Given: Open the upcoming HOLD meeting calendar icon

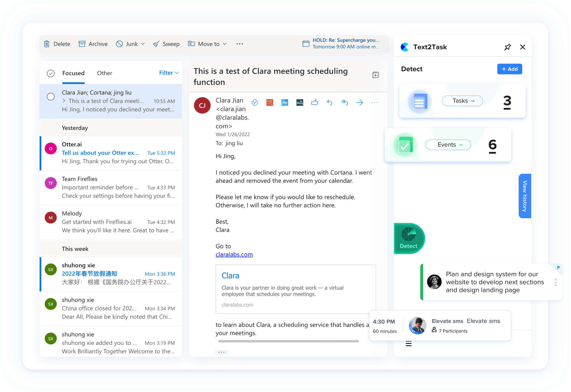Looking at the screenshot, I should pyautogui.click(x=306, y=44).
